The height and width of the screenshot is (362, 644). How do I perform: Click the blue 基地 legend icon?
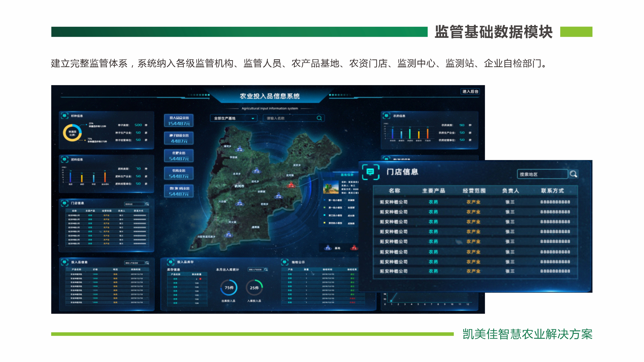pyautogui.click(x=328, y=248)
